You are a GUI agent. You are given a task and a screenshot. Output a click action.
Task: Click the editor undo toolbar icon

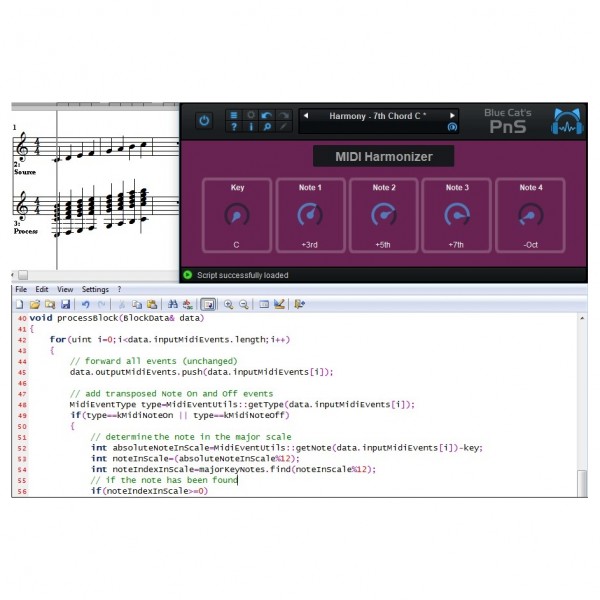[x=85, y=304]
